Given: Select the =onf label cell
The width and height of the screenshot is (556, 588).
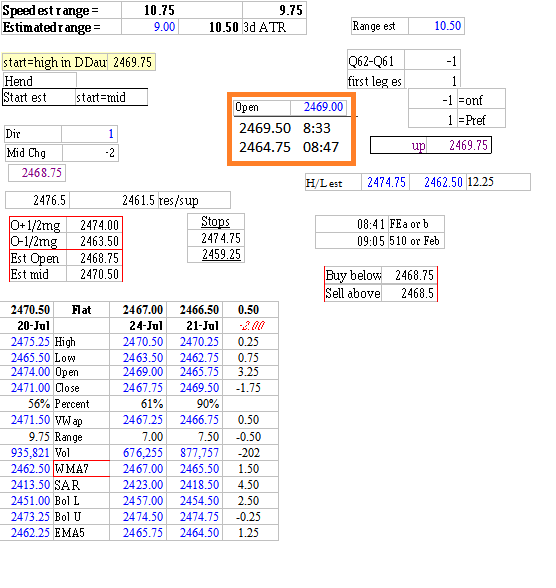Looking at the screenshot, I should pyautogui.click(x=481, y=100).
